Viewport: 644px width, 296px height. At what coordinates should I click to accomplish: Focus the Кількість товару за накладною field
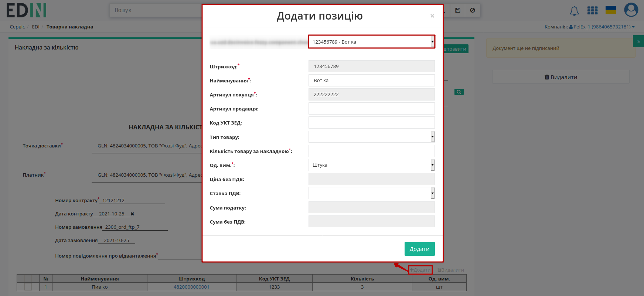[x=371, y=151]
